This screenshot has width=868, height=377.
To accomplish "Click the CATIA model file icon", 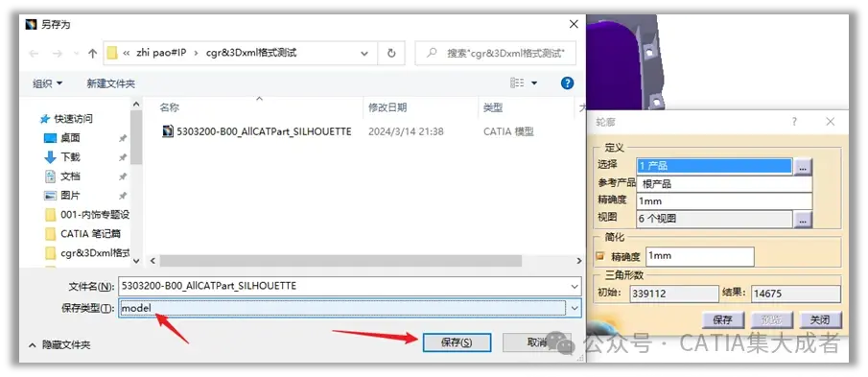I will click(168, 131).
